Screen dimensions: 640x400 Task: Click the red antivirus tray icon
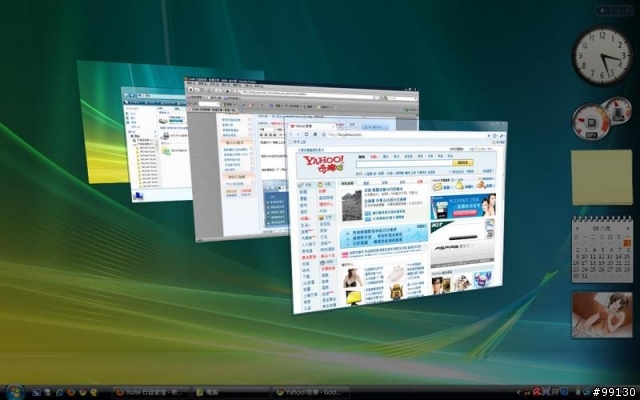pos(536,392)
